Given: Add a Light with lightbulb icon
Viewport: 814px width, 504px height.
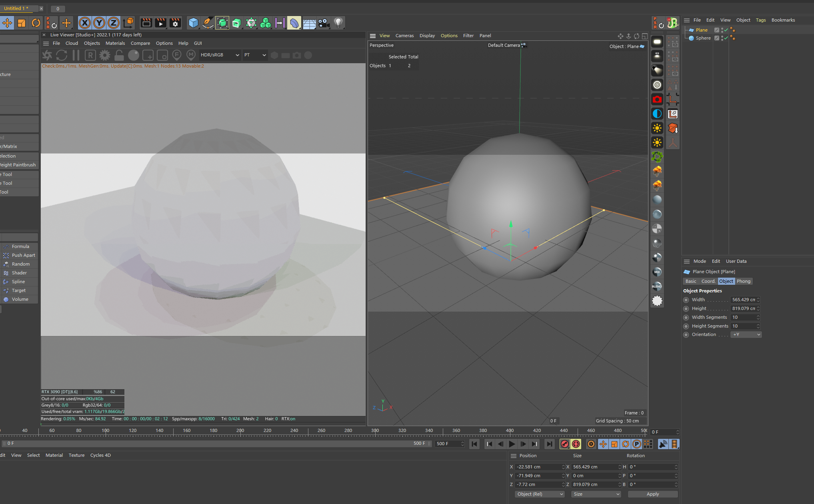Looking at the screenshot, I should [x=338, y=23].
